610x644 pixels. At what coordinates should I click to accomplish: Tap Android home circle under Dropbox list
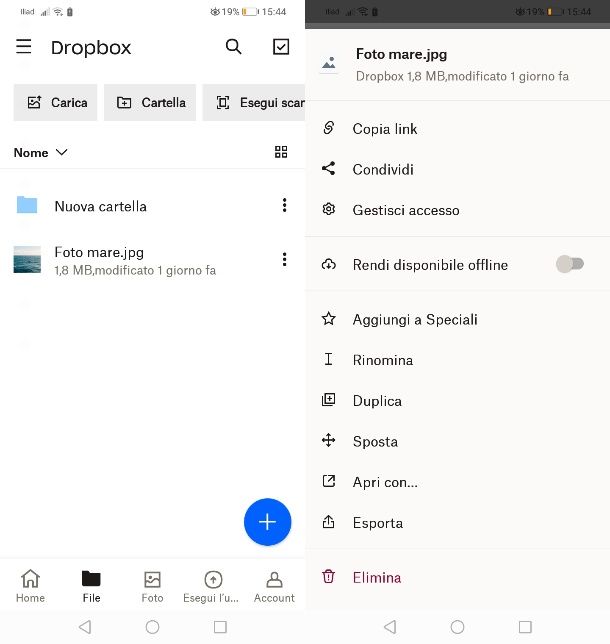(x=152, y=627)
